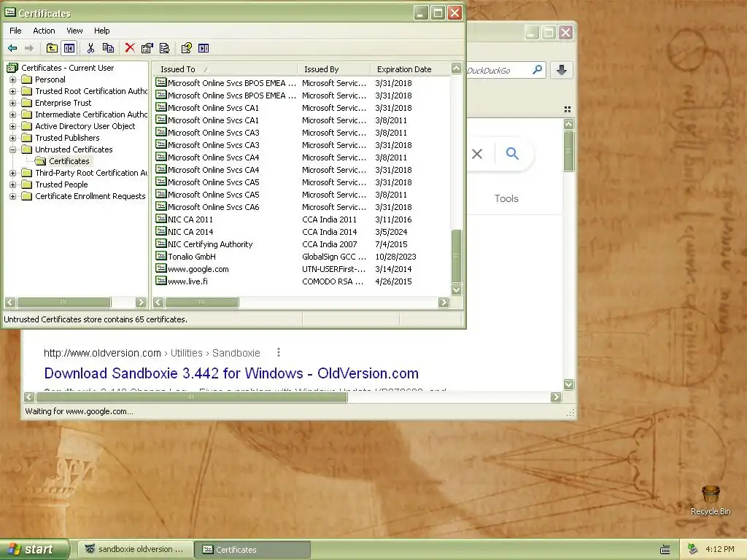
Task: Open the Help menu
Action: [101, 31]
